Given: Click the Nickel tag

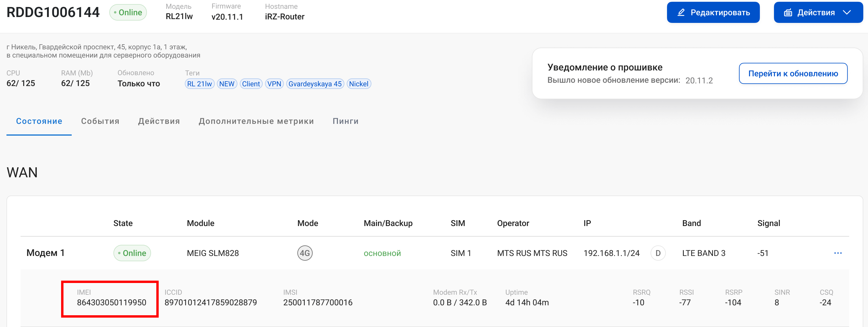Looking at the screenshot, I should [358, 84].
